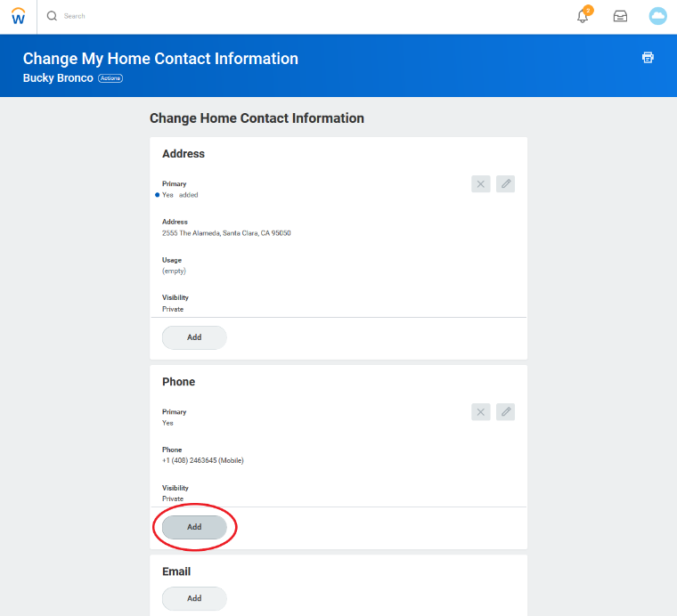Image resolution: width=677 pixels, height=616 pixels.
Task: Click Add under the Email section
Action: (x=194, y=598)
